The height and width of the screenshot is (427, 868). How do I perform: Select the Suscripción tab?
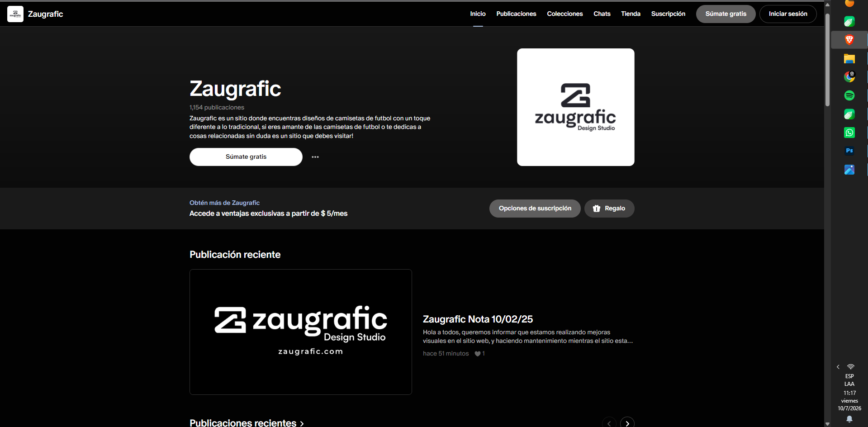point(668,14)
